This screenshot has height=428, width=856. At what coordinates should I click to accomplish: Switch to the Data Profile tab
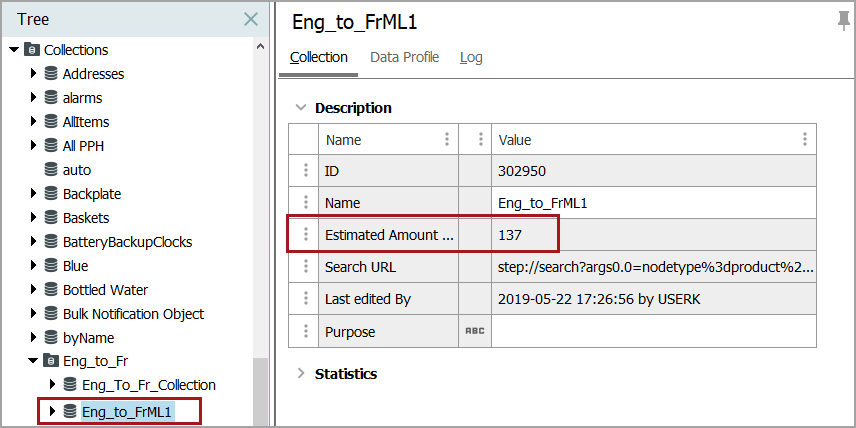[x=404, y=57]
